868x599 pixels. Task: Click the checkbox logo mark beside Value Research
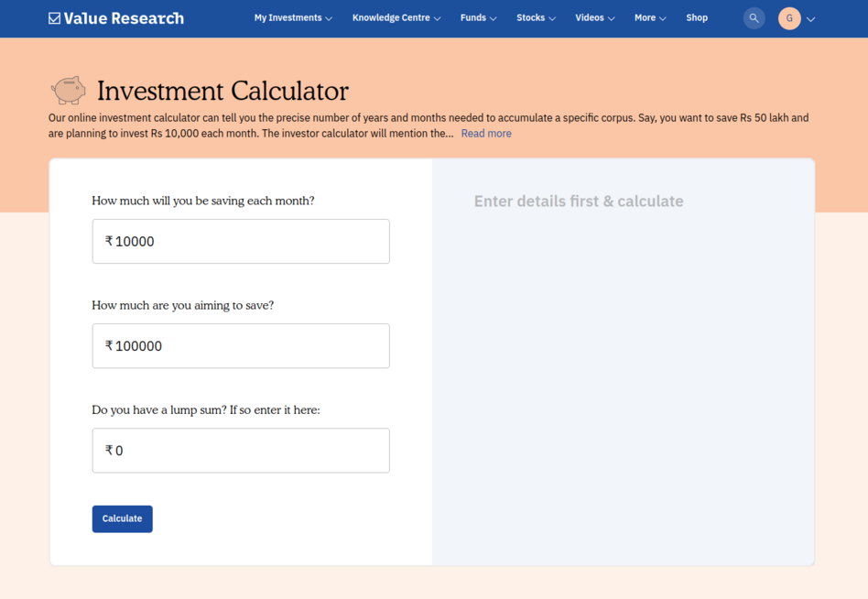[52, 16]
